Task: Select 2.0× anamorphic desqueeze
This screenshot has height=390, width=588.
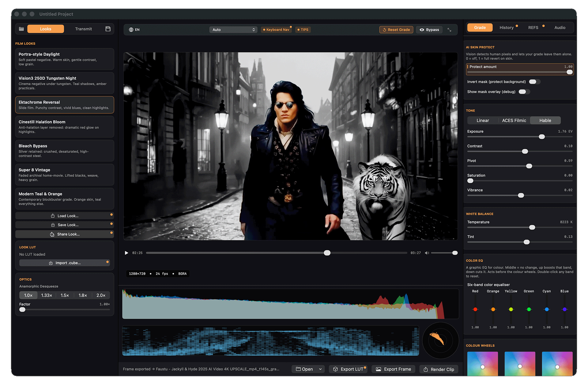Action: pos(101,295)
